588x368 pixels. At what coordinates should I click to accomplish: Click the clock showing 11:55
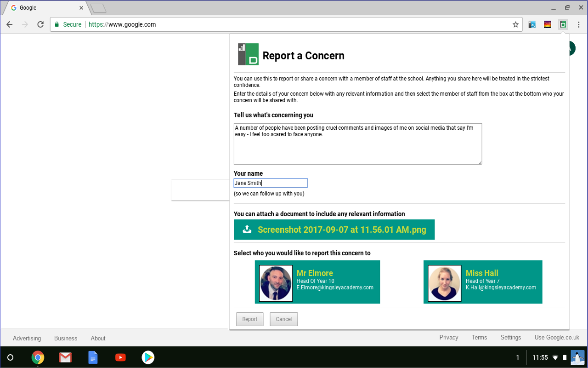tap(540, 357)
